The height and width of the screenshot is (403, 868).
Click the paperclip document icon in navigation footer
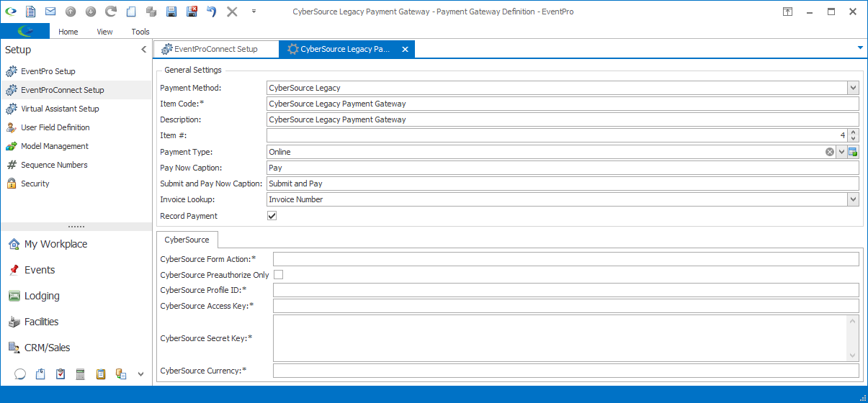(x=40, y=374)
